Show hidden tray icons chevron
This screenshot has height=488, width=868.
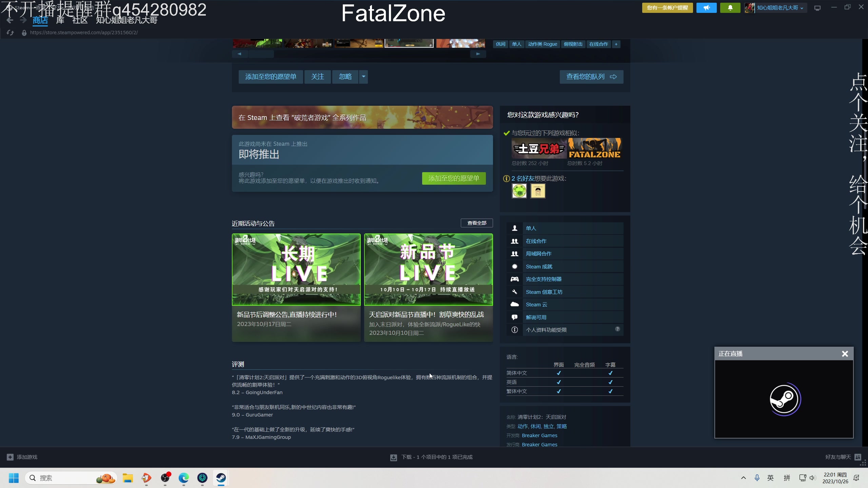point(744,478)
